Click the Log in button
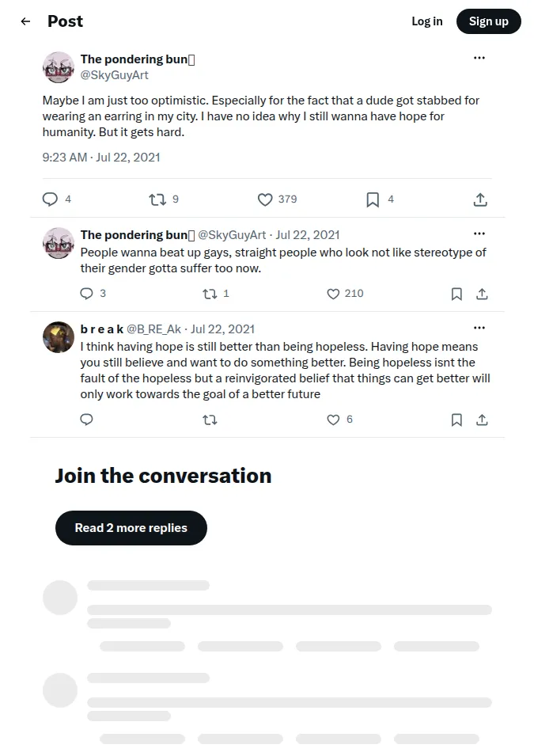 pyautogui.click(x=427, y=21)
